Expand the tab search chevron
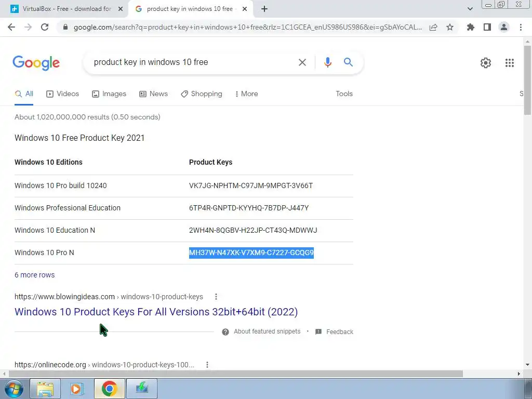The image size is (532, 399). pyautogui.click(x=470, y=9)
